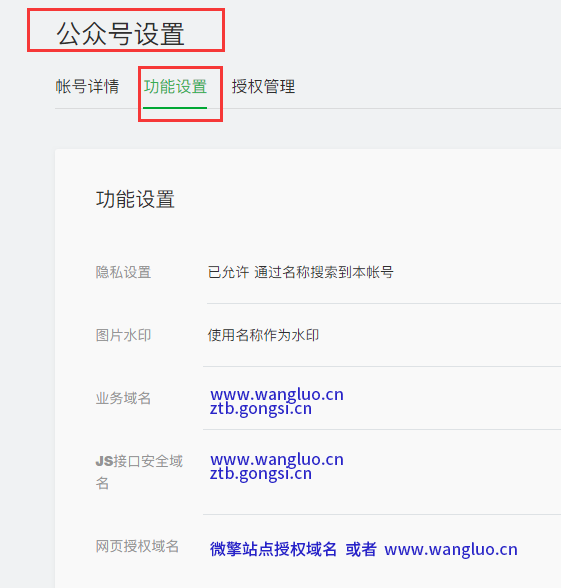Click the 功能设置 section heading
561x588 pixels.
(x=135, y=199)
